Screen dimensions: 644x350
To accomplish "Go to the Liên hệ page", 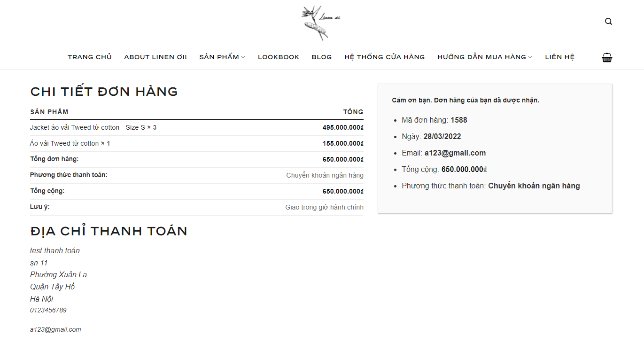I will pyautogui.click(x=559, y=57).
